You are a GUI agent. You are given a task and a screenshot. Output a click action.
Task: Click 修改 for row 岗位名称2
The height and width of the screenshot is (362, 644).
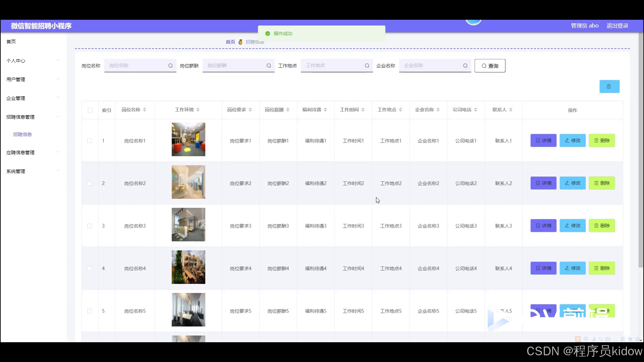point(573,183)
